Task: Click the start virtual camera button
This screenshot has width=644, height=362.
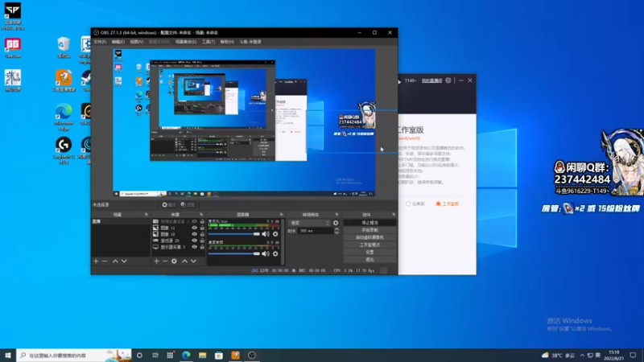Action: pyautogui.click(x=369, y=237)
